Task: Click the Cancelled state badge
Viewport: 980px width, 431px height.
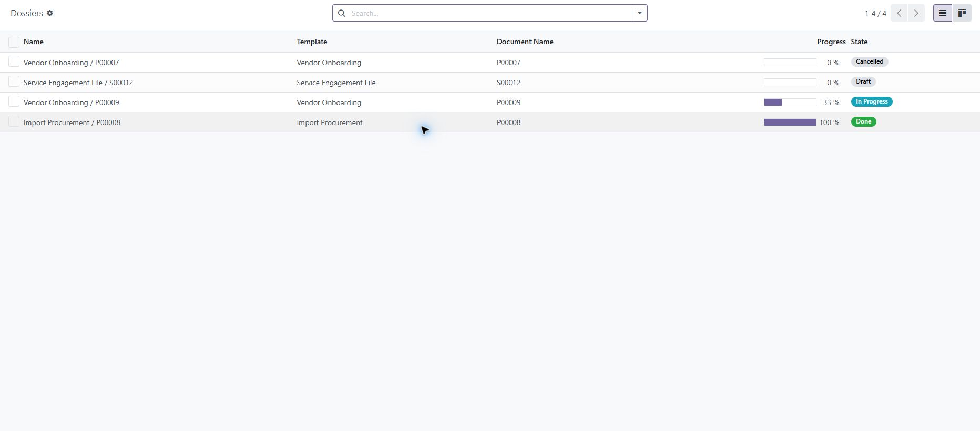Action: [870, 61]
